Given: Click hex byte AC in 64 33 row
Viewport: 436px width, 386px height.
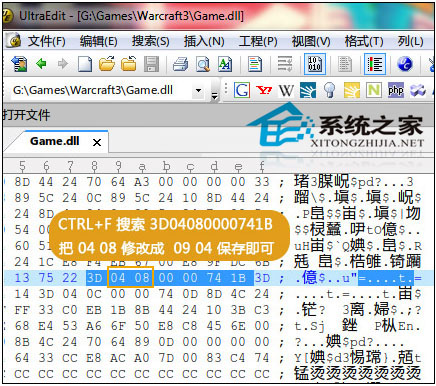Looking at the screenshot, I should 118,358.
